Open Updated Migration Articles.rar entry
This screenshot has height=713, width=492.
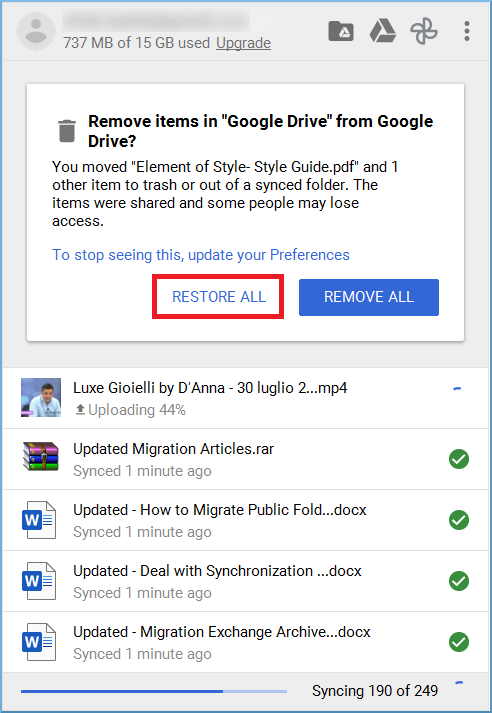(x=246, y=459)
